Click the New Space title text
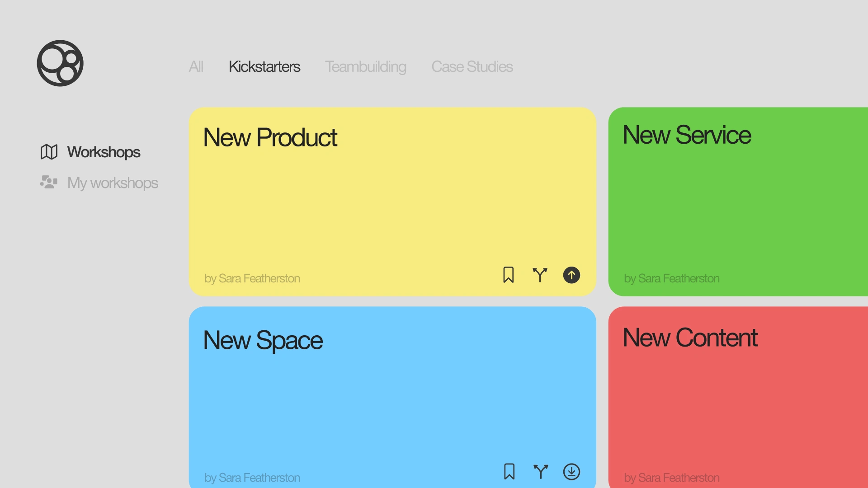 [x=263, y=340]
